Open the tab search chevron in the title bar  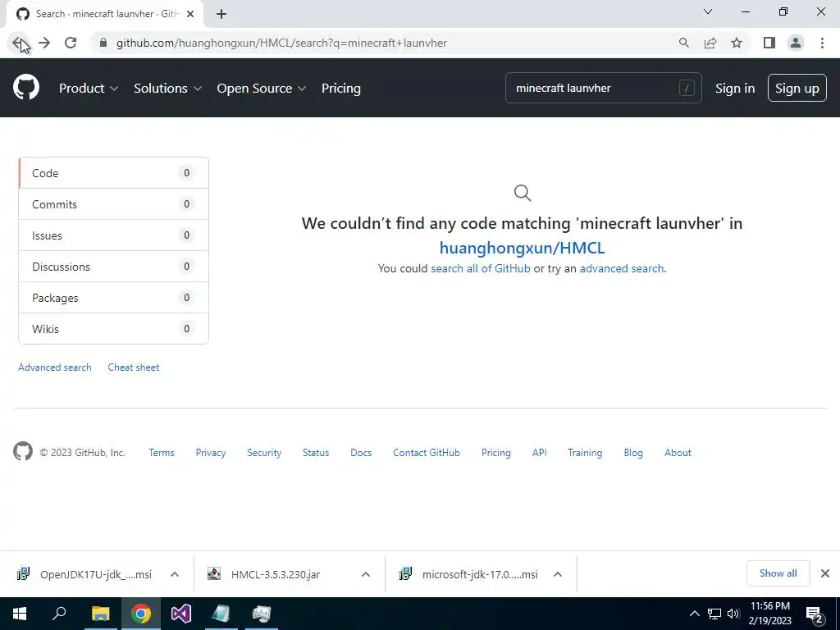tap(708, 11)
